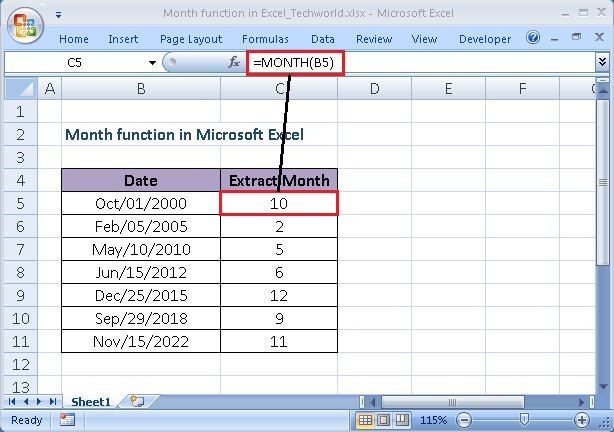The width and height of the screenshot is (614, 432).
Task: Select column B header
Action: (x=141, y=89)
